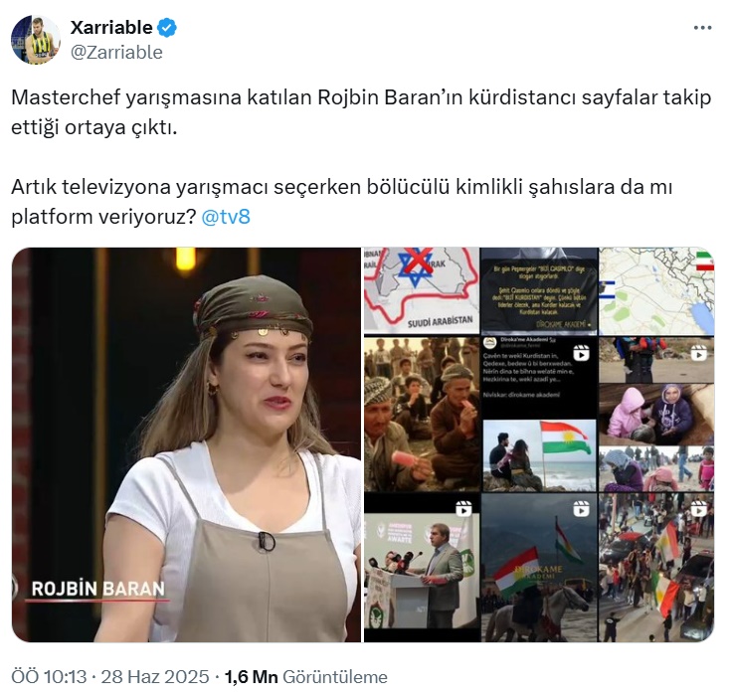Click the reel icon on the top right video thumbnail
The height and width of the screenshot is (700, 730).
698,353
